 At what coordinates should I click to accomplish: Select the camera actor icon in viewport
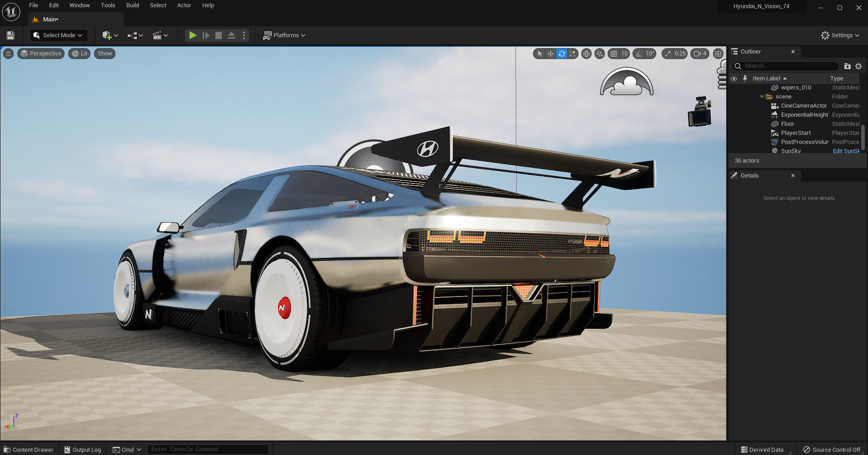tap(700, 111)
